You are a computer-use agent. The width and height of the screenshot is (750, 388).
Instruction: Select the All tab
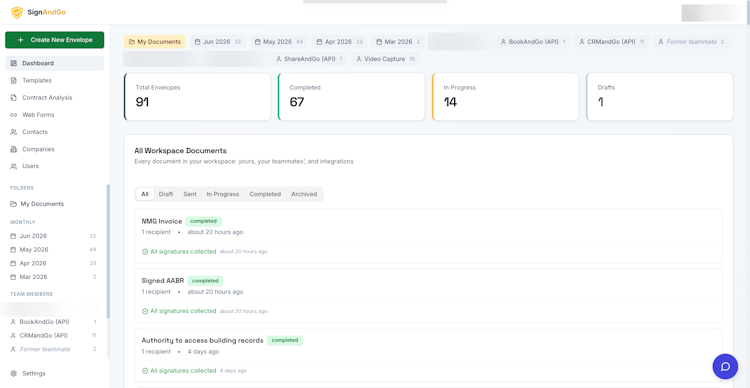click(x=145, y=194)
